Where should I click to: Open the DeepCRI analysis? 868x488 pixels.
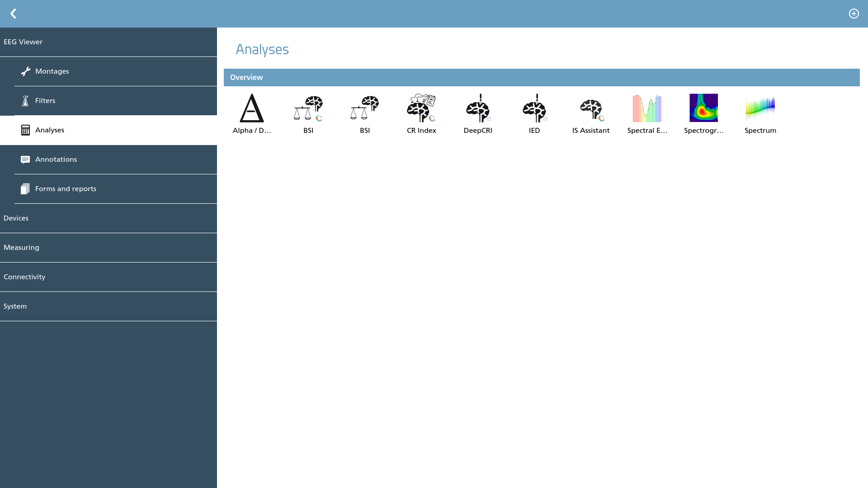(x=478, y=108)
